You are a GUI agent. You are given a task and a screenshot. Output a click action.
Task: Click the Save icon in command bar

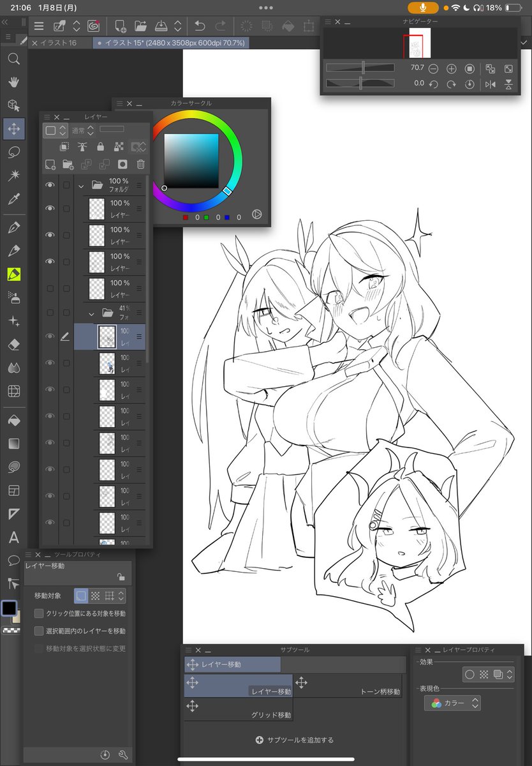click(x=161, y=26)
